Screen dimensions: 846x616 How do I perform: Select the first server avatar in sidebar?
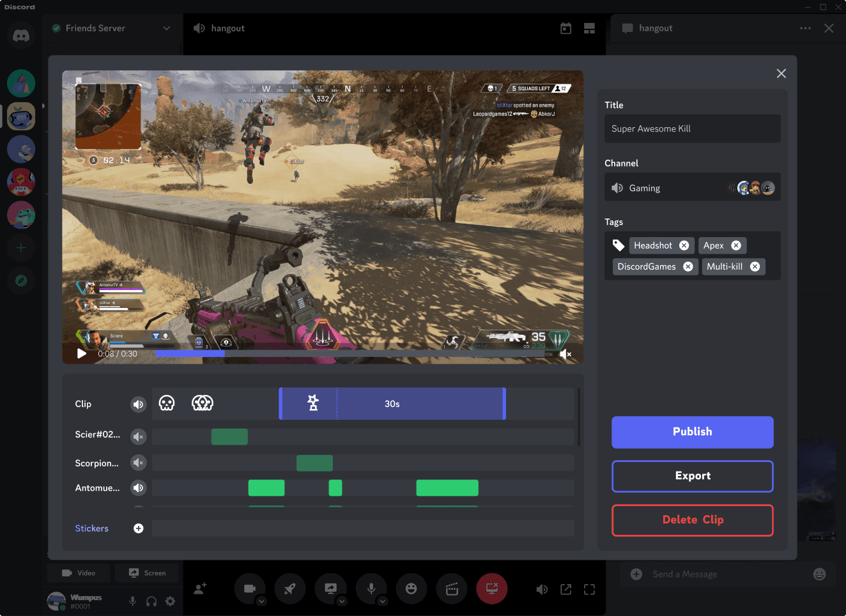[21, 83]
